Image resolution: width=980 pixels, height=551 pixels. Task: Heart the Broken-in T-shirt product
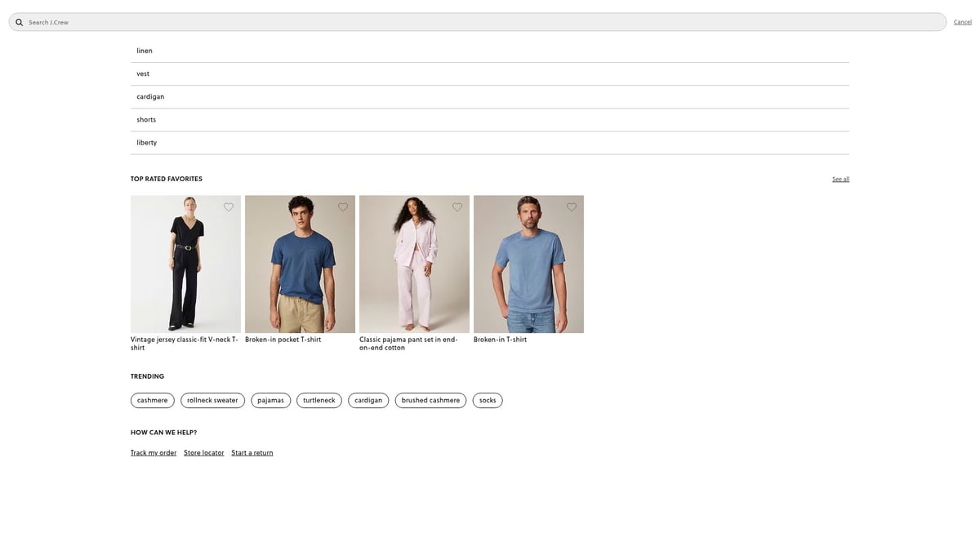(x=572, y=207)
